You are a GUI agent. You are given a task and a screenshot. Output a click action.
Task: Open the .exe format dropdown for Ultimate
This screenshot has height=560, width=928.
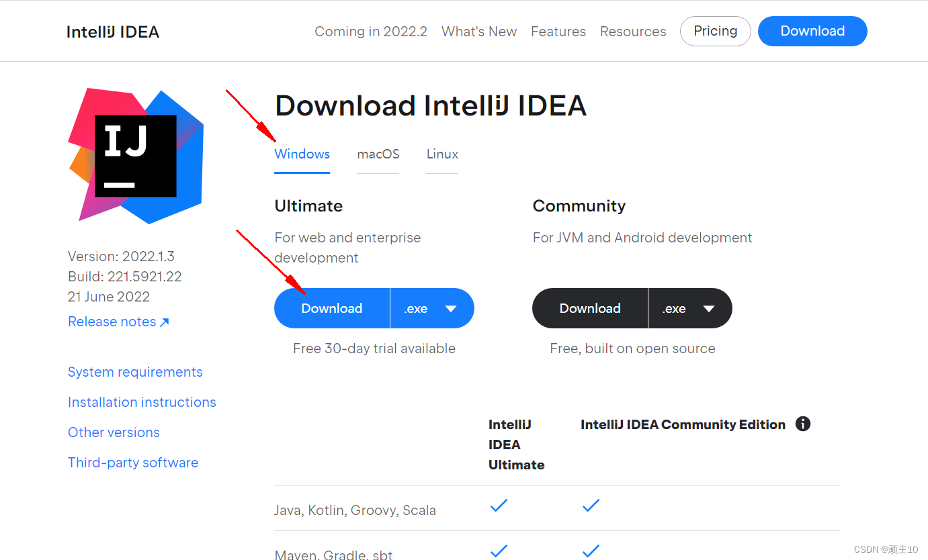click(x=432, y=308)
